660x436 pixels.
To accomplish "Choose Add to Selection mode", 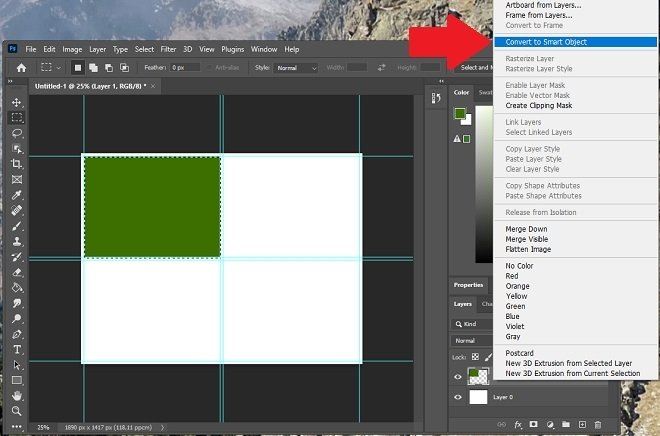I will pyautogui.click(x=93, y=67).
